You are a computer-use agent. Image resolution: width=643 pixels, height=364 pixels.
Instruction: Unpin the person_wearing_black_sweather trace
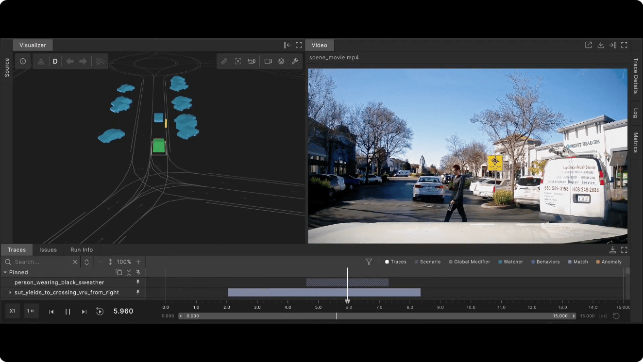138,282
